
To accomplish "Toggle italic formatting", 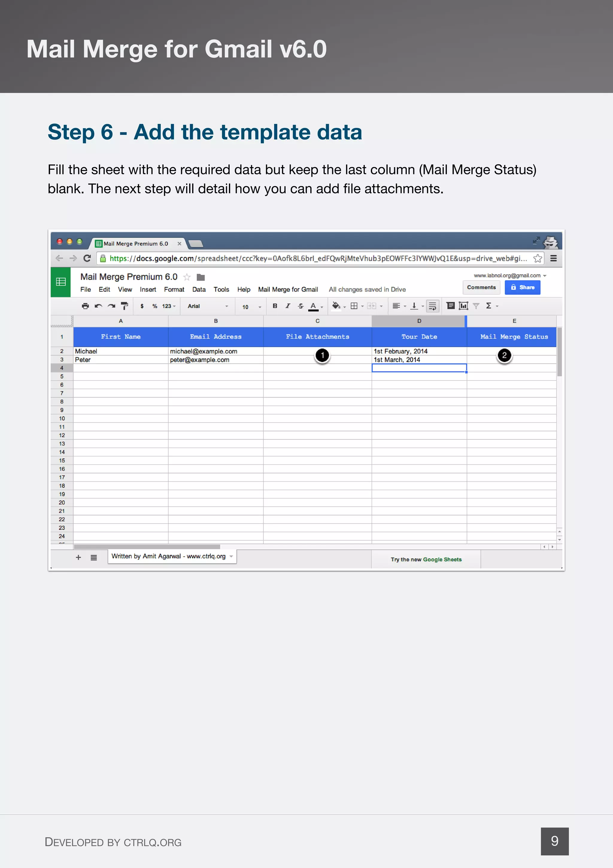I will [288, 306].
